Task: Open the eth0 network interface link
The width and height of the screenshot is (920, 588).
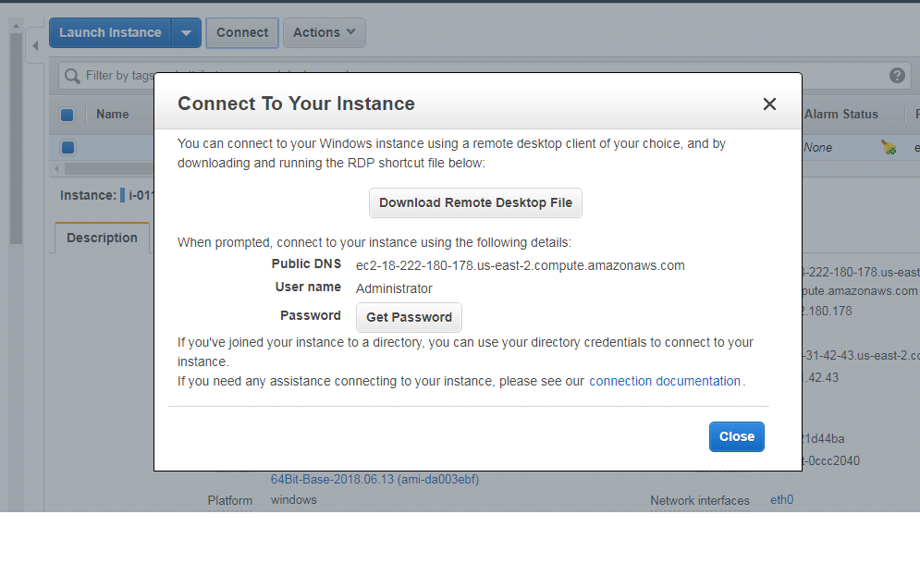Action: [781, 500]
